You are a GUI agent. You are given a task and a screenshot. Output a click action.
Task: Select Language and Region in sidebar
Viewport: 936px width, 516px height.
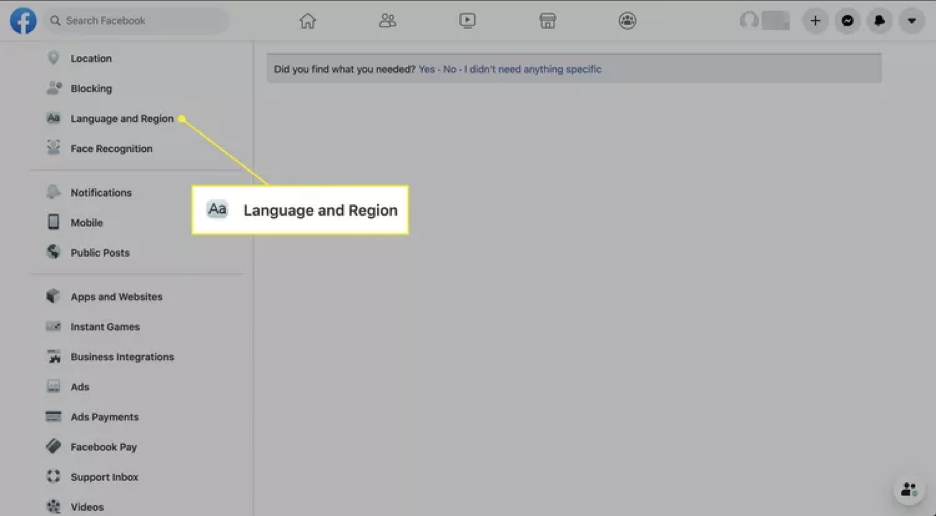point(121,119)
